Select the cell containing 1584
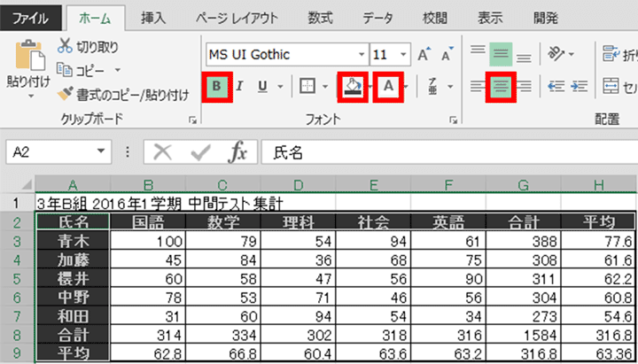The width and height of the screenshot is (638, 364). pyautogui.click(x=524, y=335)
